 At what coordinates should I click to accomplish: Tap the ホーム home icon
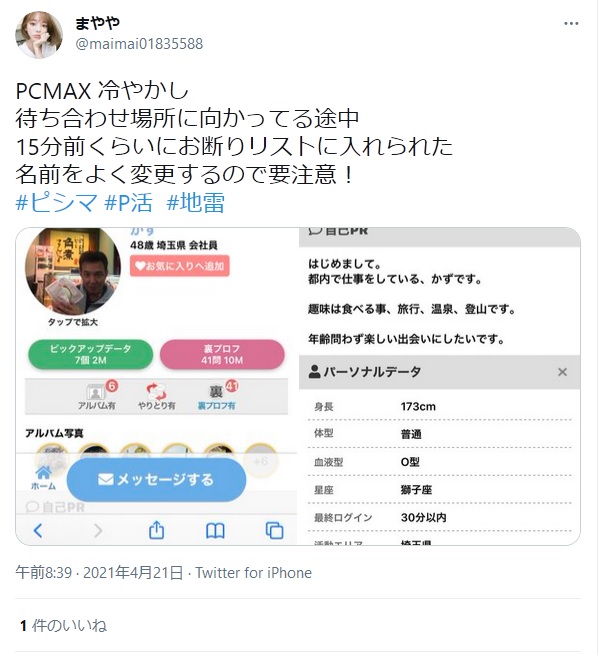pyautogui.click(x=43, y=478)
